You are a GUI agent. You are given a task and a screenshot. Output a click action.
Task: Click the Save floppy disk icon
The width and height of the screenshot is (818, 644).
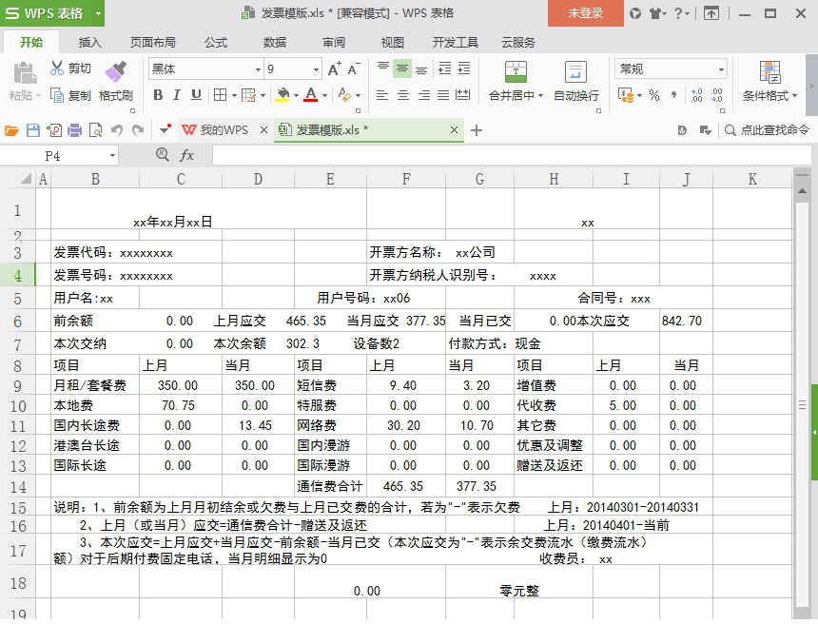click(x=33, y=130)
